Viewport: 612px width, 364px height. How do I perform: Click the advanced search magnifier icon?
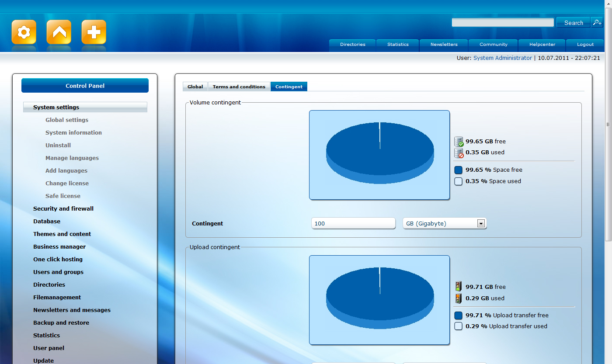point(597,22)
